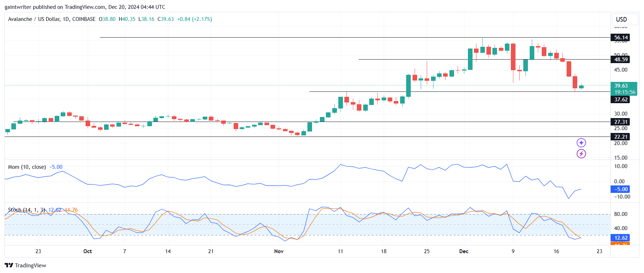This screenshot has height=273, width=644.
Task: Click the +0.84 (+2.17%) change value
Action: click(195, 19)
